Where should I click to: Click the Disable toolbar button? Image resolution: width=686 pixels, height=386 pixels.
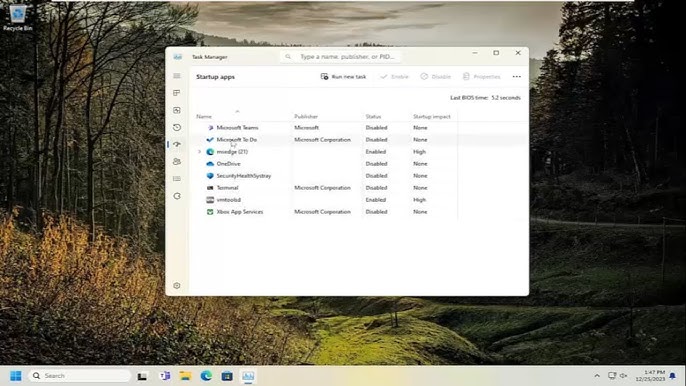436,77
